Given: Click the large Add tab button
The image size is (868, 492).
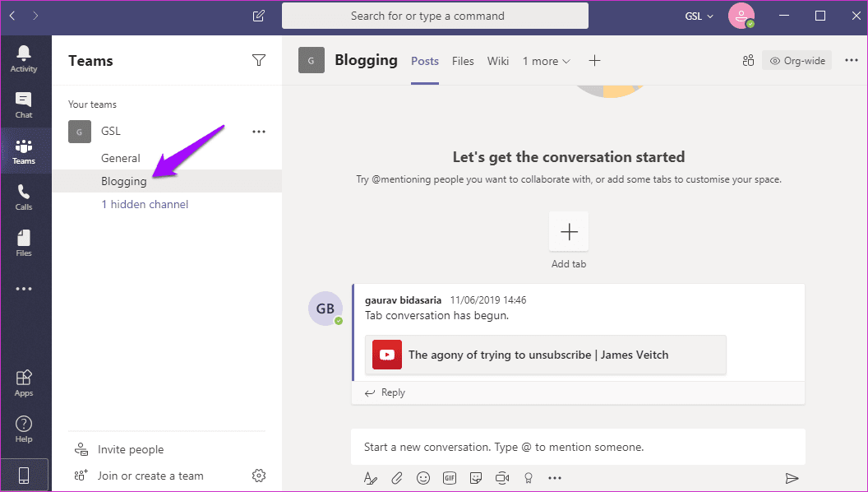Looking at the screenshot, I should (x=569, y=231).
